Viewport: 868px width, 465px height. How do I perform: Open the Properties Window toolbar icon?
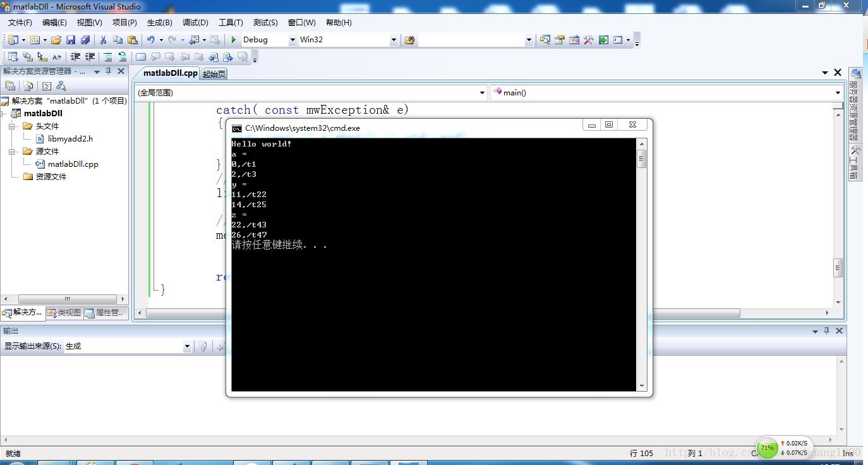point(560,40)
